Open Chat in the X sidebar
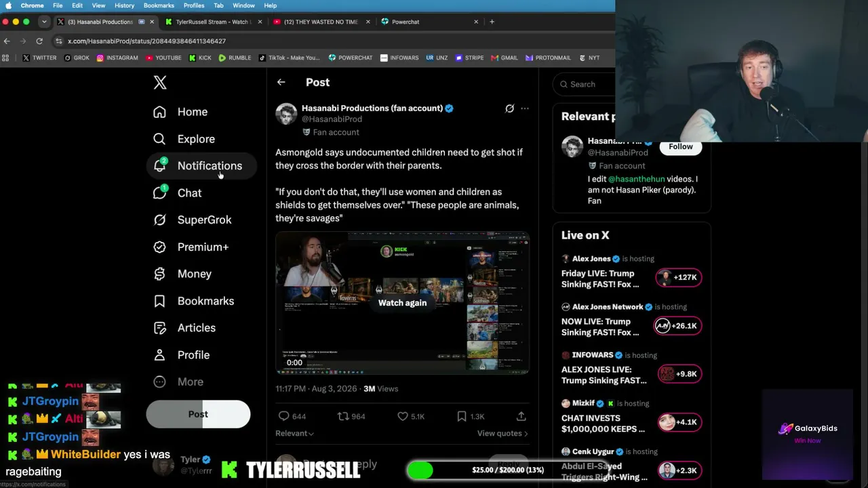The height and width of the screenshot is (488, 868). [x=178, y=193]
